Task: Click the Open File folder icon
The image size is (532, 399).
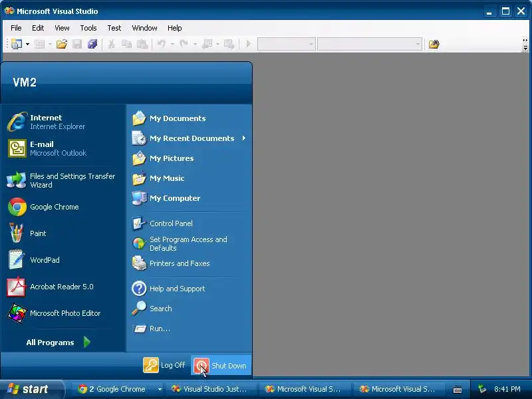Action: pos(62,44)
